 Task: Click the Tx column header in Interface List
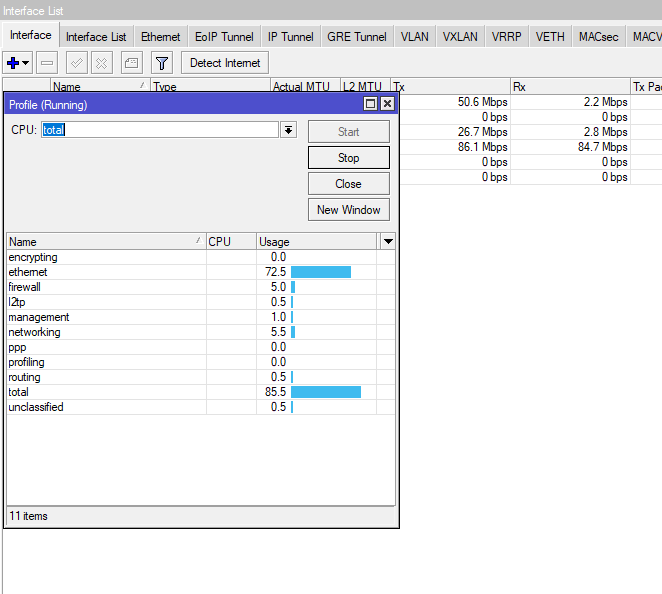pos(450,87)
